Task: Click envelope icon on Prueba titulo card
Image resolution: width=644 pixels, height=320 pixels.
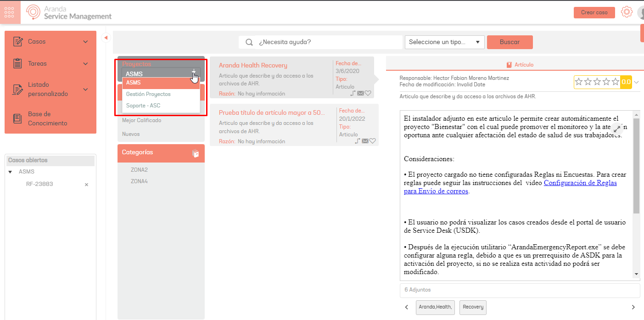Action: [365, 141]
